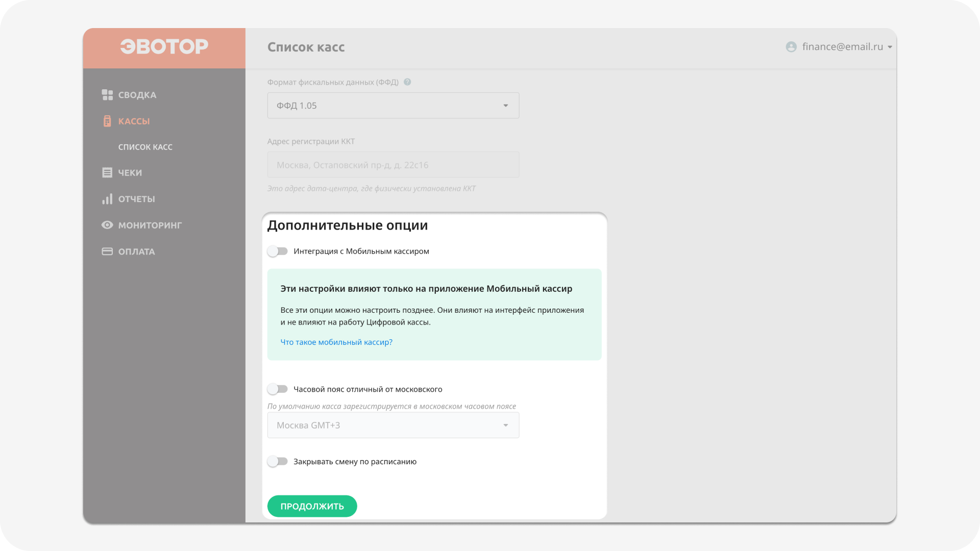This screenshot has width=980, height=551.
Task: Click the Кассы cash register icon
Action: [x=107, y=121]
